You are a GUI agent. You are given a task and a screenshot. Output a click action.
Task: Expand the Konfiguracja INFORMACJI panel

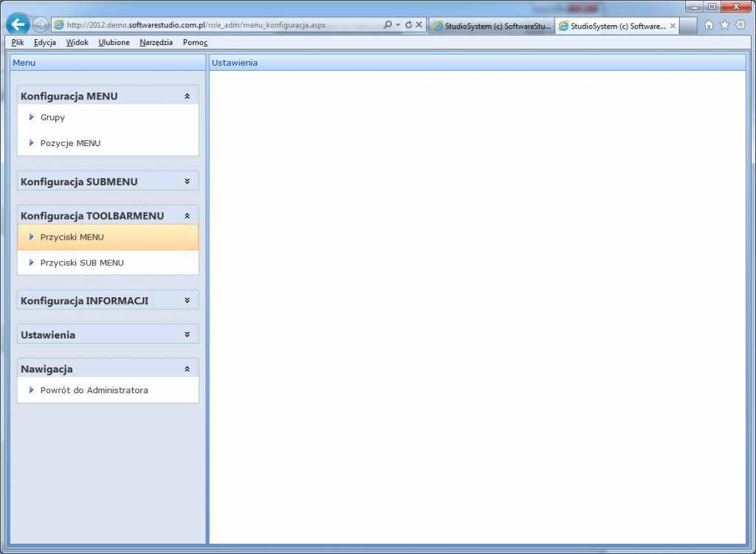point(187,300)
